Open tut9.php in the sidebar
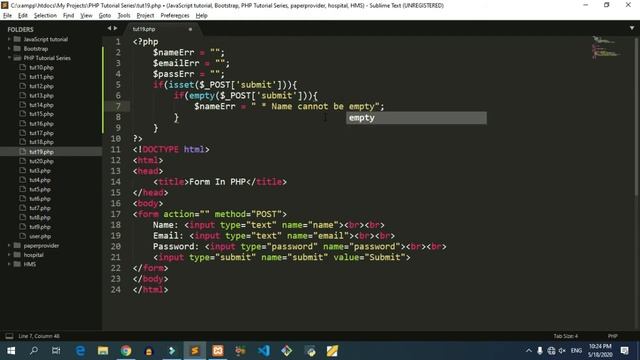This screenshot has width=640, height=360. click(x=40, y=227)
